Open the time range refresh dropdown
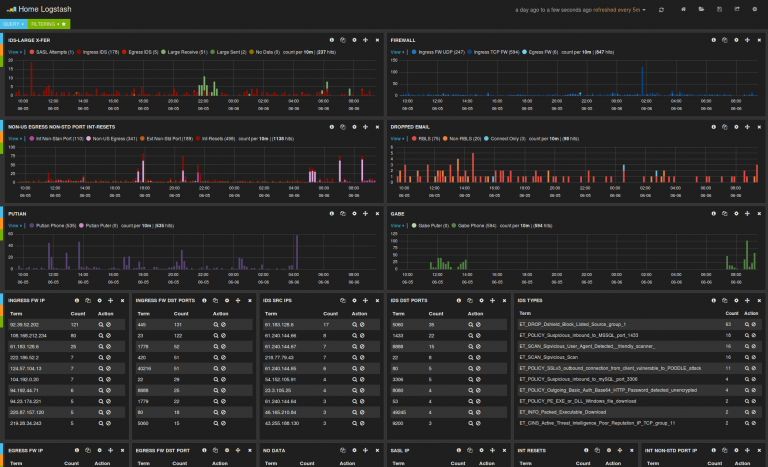The height and width of the screenshot is (467, 768). point(580,10)
